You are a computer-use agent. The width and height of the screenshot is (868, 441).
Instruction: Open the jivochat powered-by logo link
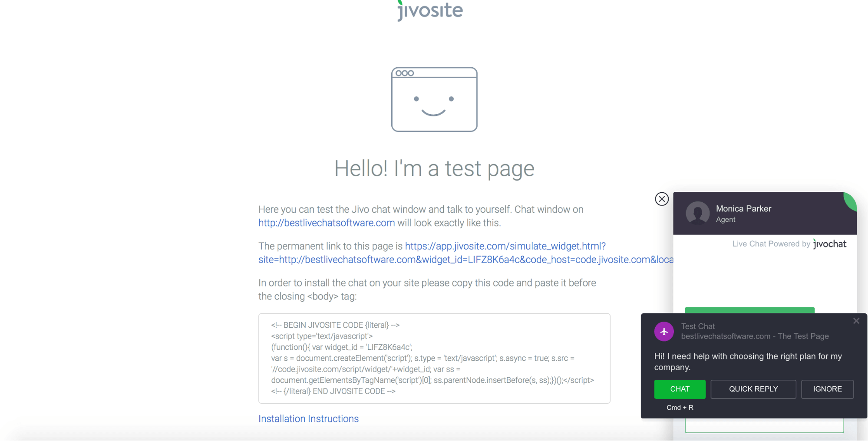pyautogui.click(x=830, y=244)
